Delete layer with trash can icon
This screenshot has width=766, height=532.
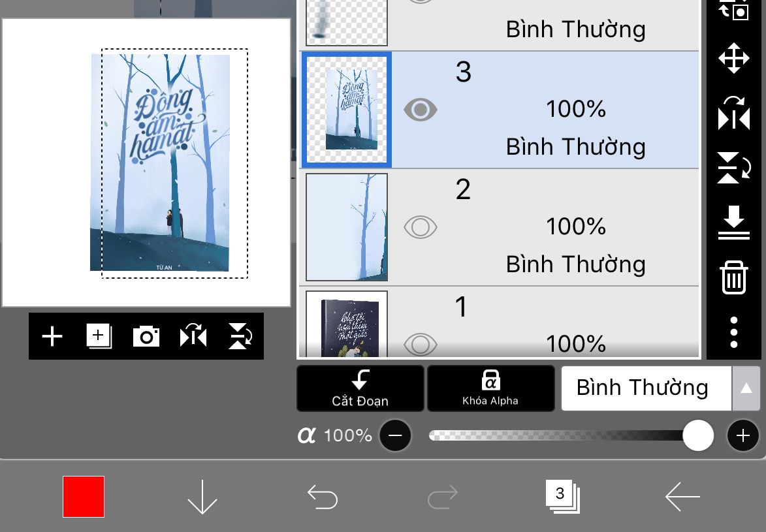click(x=734, y=277)
